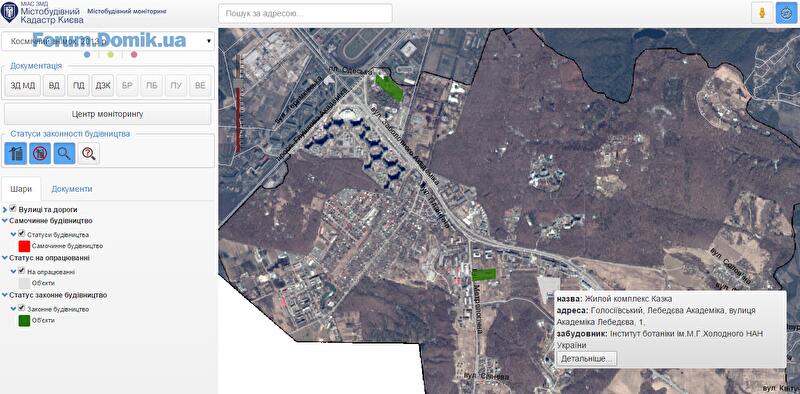Expand the Вулиці та дороги tree node
This screenshot has height=394, width=800.
(5, 209)
